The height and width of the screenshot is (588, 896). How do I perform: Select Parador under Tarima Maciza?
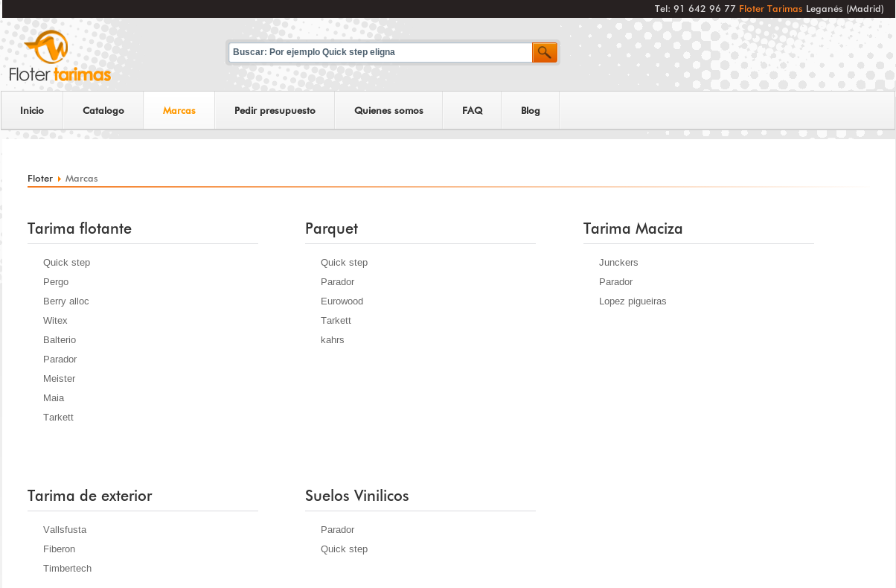[x=616, y=282]
